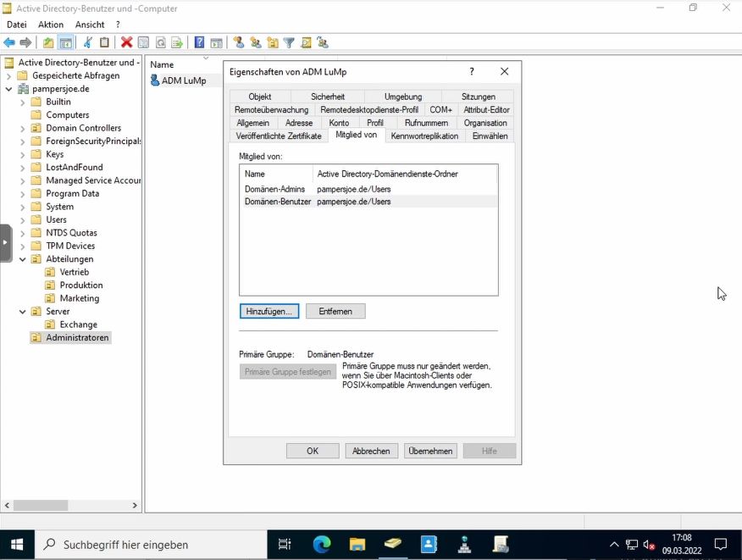The width and height of the screenshot is (742, 560).
Task: Click the forward arrow in the toolbar
Action: pyautogui.click(x=25, y=42)
